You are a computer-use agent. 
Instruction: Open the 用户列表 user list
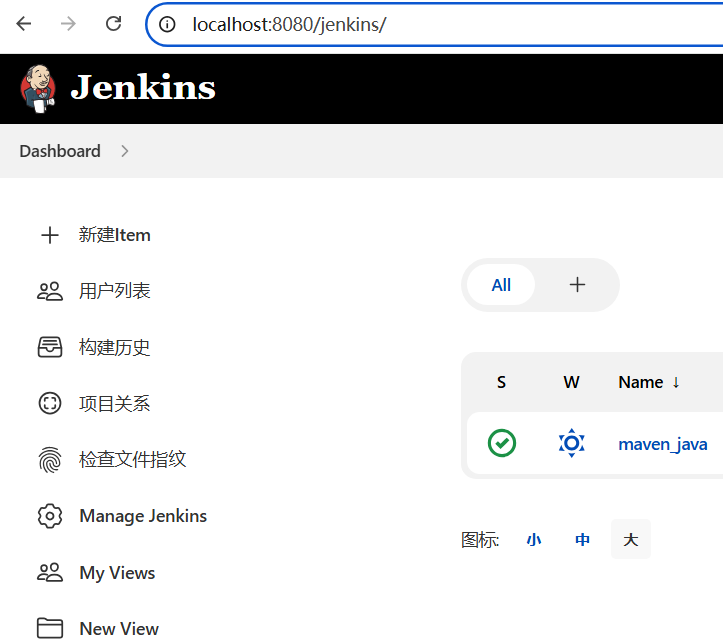(x=114, y=291)
